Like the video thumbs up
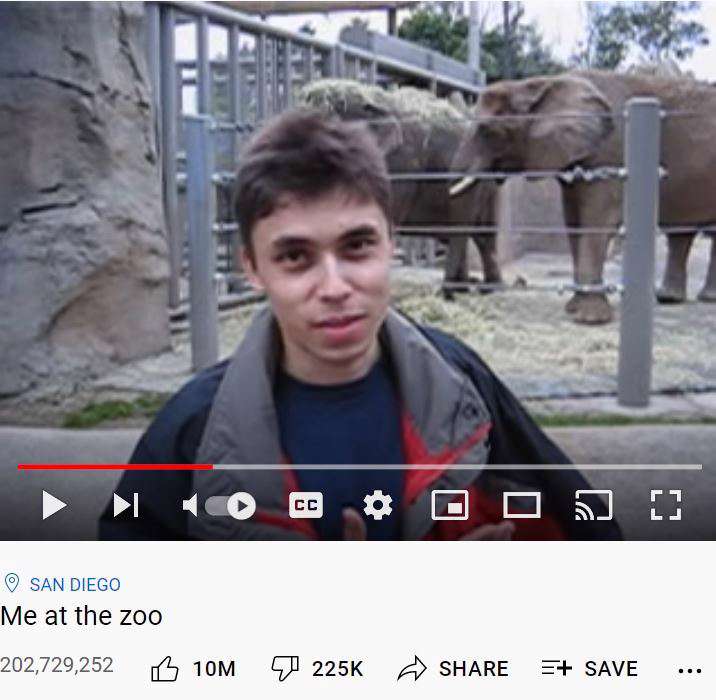The width and height of the screenshot is (716, 700). (193, 668)
